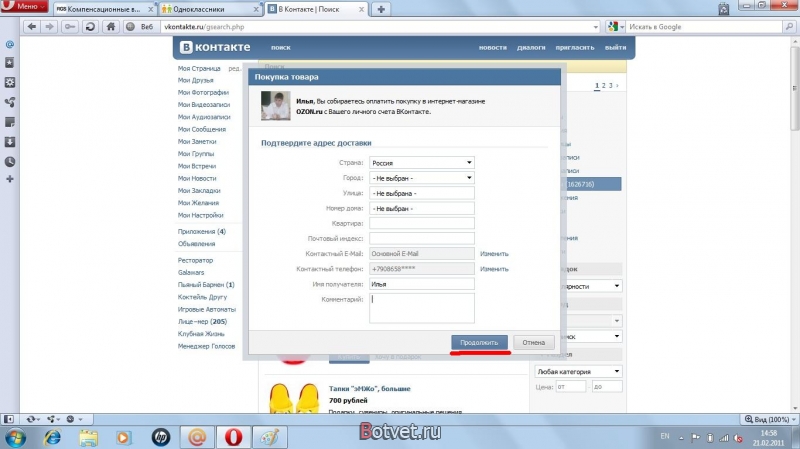800x449 pixels.
Task: Switch to the Одноклассники tab
Action: click(x=209, y=9)
